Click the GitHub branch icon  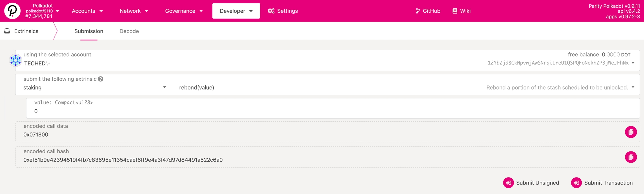(x=418, y=11)
